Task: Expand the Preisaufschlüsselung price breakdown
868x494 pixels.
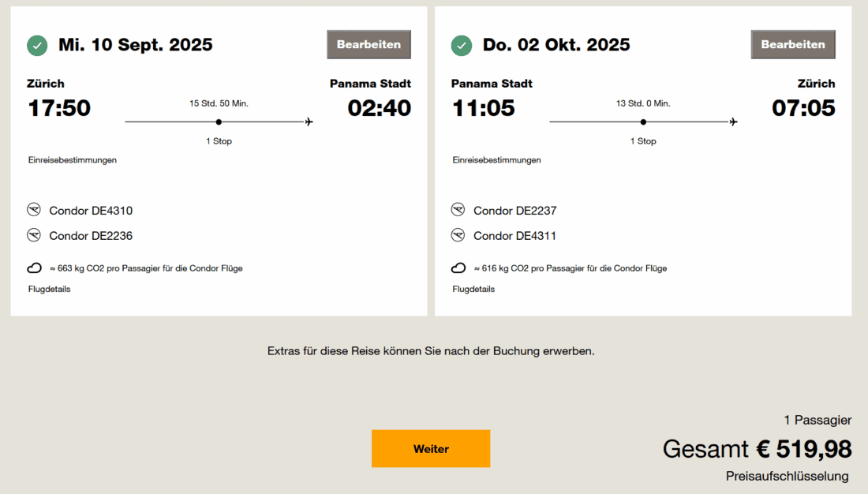Action: (x=787, y=476)
